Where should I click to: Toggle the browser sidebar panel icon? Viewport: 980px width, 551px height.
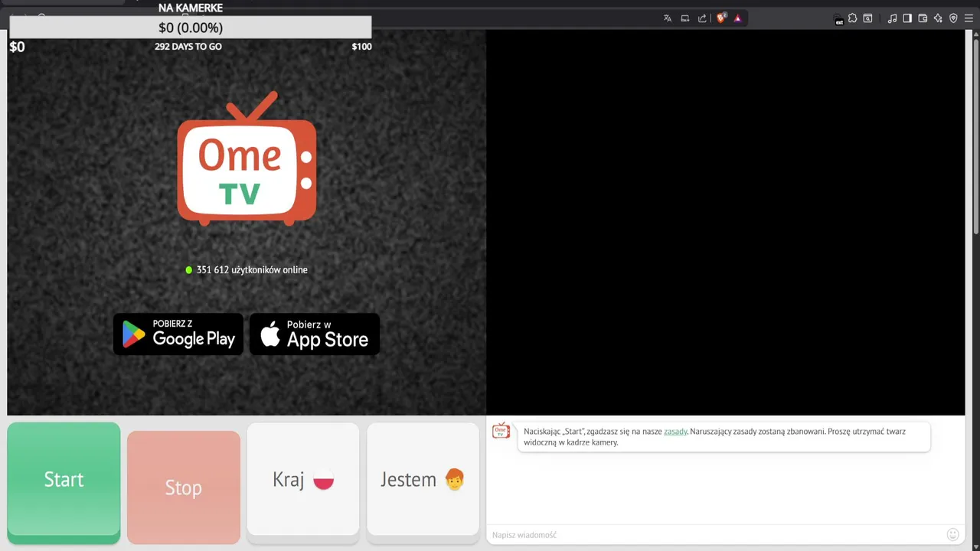click(x=907, y=18)
